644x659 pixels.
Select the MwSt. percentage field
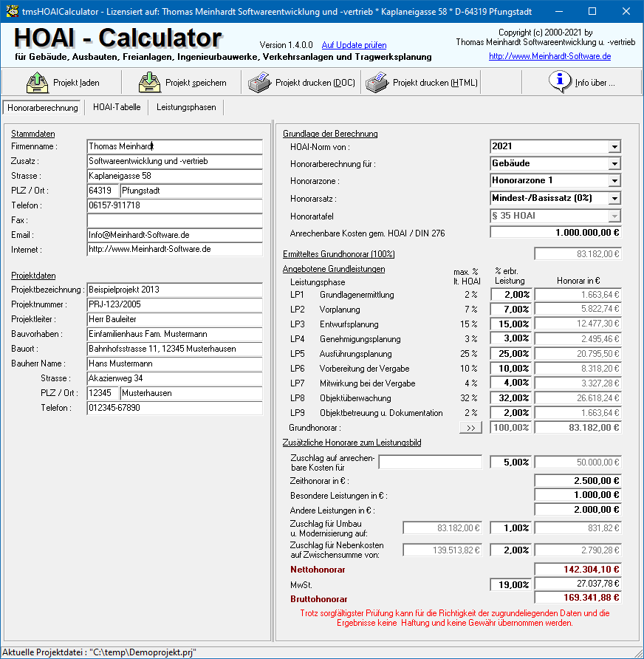(510, 584)
